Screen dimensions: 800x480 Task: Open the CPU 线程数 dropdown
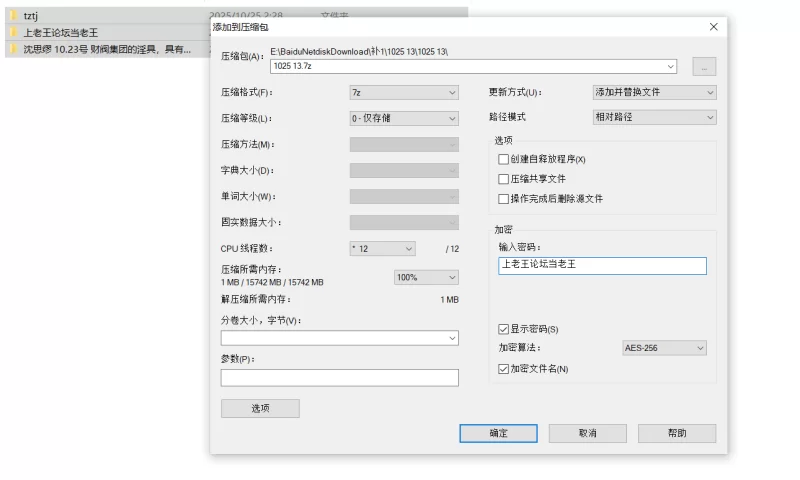tap(382, 248)
